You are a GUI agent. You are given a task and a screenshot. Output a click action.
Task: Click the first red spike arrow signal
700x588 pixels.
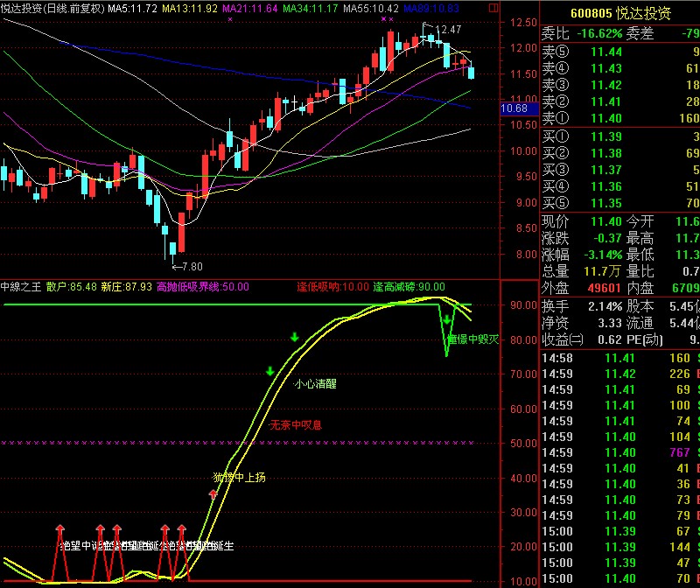59,529
